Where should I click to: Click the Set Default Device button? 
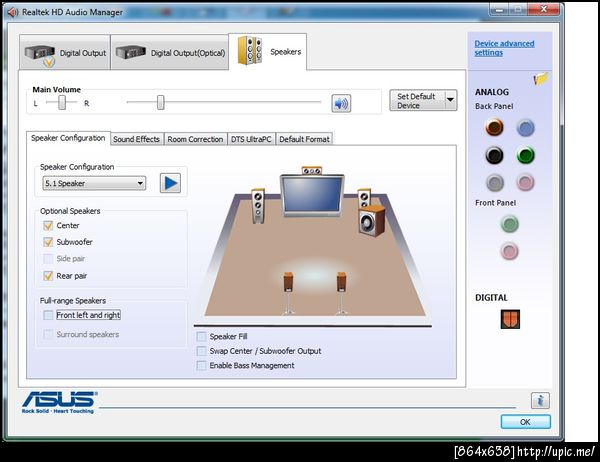[417, 100]
